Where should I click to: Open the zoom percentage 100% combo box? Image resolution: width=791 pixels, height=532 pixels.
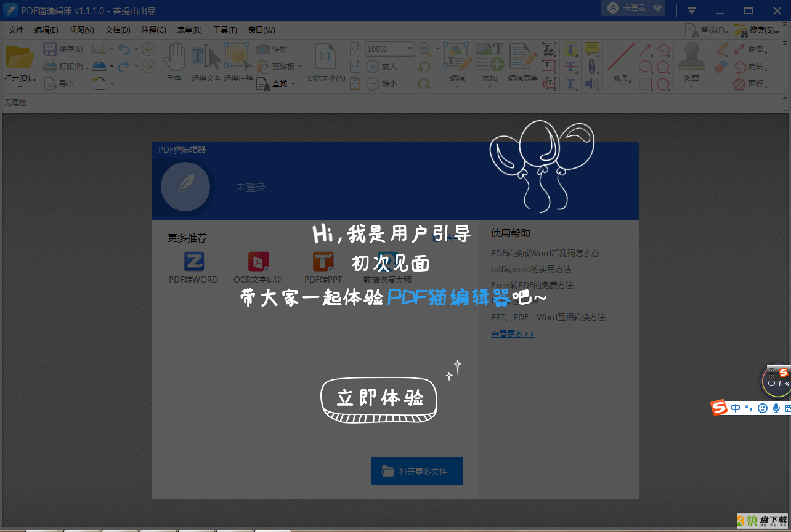point(390,49)
